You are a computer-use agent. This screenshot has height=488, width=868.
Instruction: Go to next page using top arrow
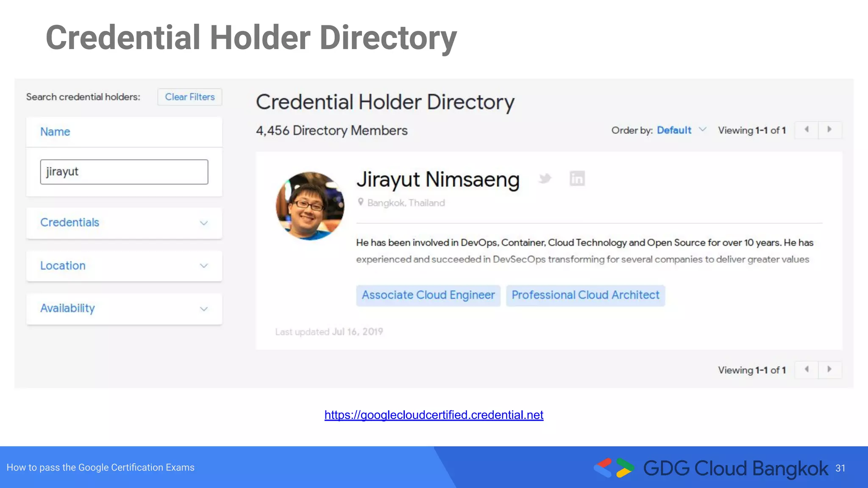[x=830, y=130]
